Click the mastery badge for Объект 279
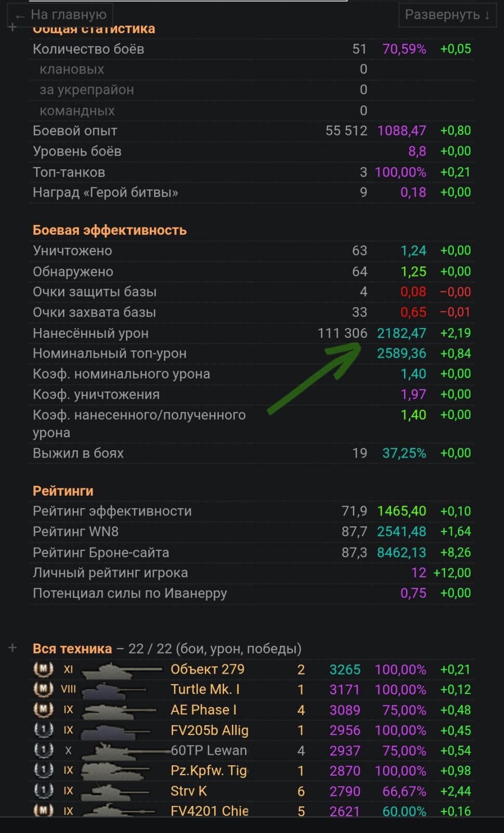 [43, 669]
